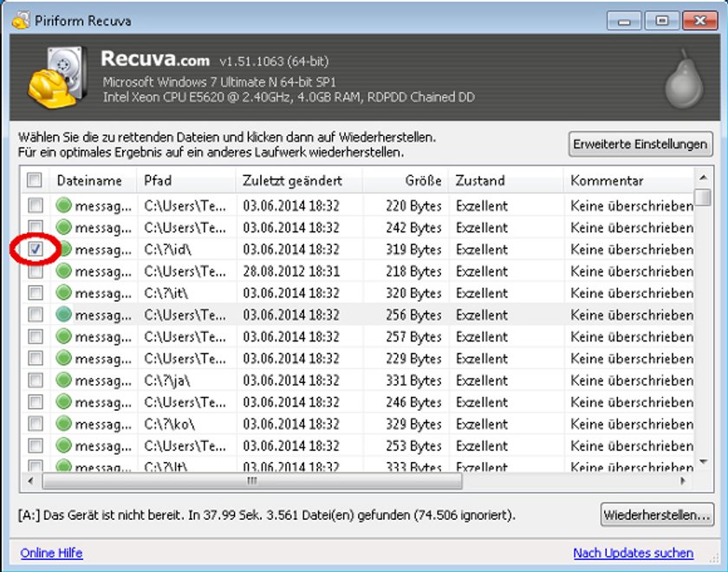This screenshot has width=728, height=572.
Task: Click the green status icon of the 331 Bytes file
Action: point(63,380)
